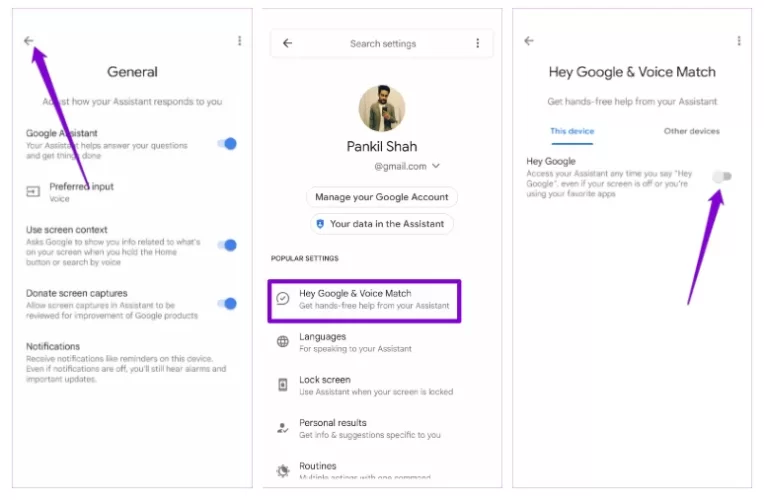
Task: Go back from the General settings screen
Action: tap(29, 41)
